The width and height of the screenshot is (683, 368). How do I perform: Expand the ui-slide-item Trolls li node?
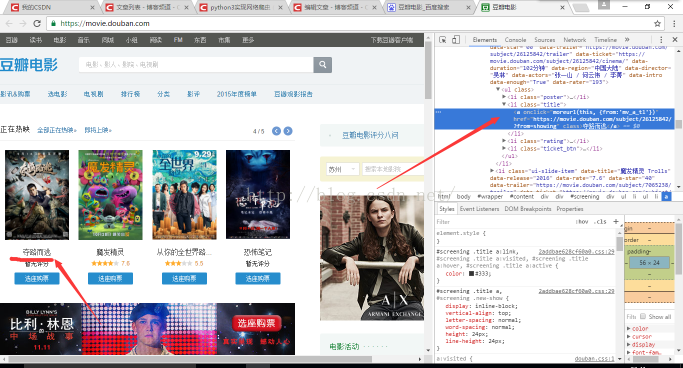tap(492, 171)
